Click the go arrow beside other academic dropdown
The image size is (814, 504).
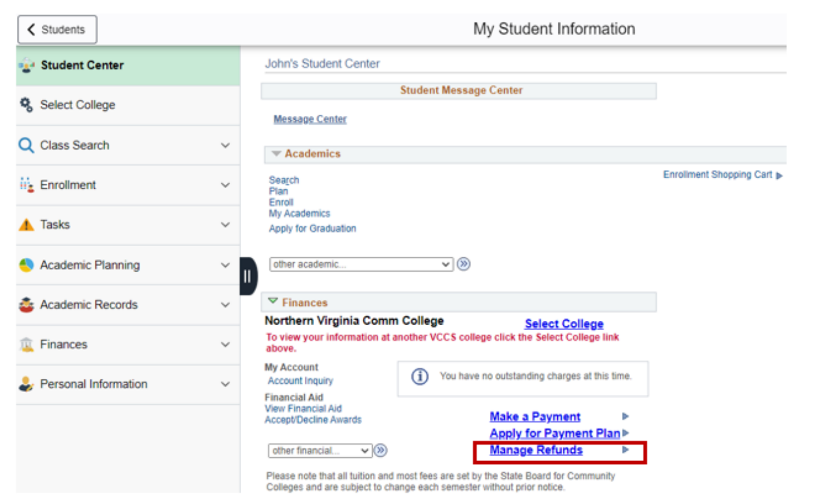[464, 264]
